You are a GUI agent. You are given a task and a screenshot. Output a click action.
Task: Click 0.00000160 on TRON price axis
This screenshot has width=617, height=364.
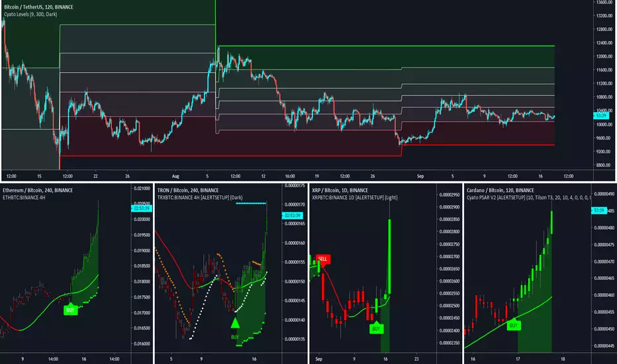295,243
